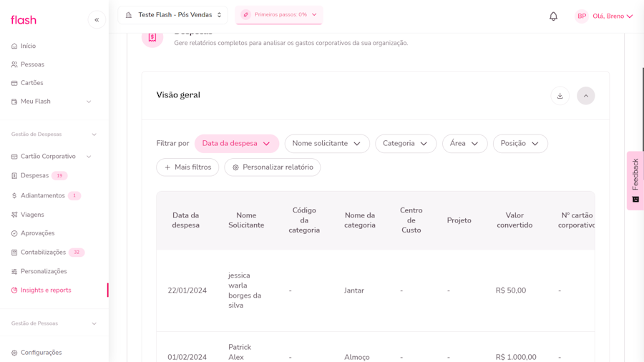Viewport: 644px width, 362px height.
Task: Open the company selector Teste Flash
Action: 173,15
